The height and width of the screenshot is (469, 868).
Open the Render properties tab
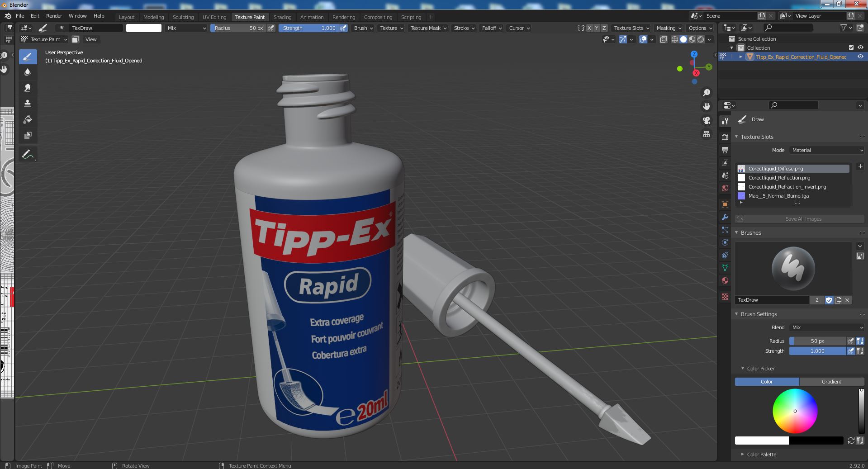coord(725,137)
